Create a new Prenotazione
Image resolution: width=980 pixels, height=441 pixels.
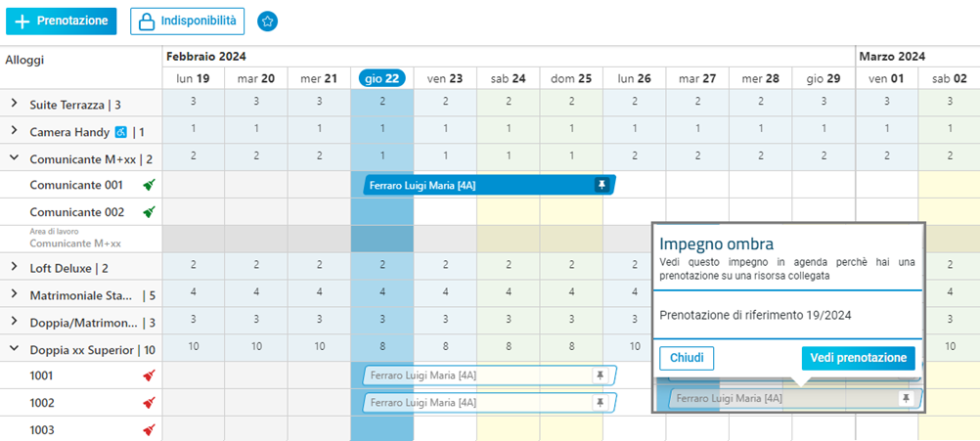tap(62, 22)
